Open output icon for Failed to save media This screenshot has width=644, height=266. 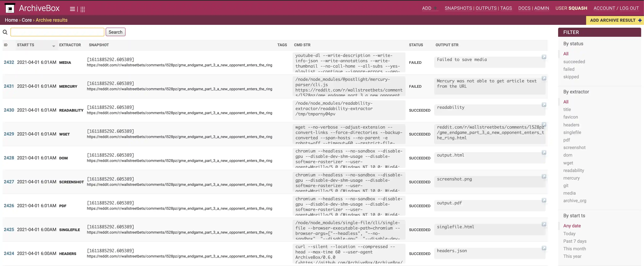pos(544,57)
